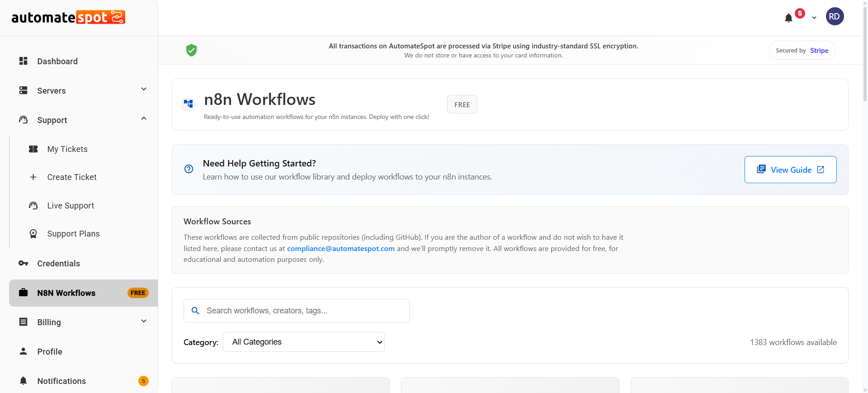Viewport: 868px width, 393px height.
Task: Click the Secured by Stripe badge
Action: [802, 50]
